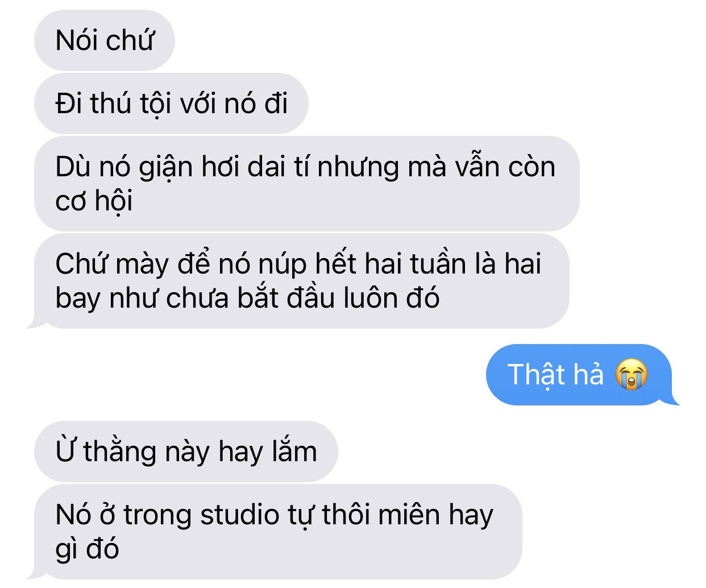The height and width of the screenshot is (588, 706).
Task: Select message starting 'Nó ở trong studio'
Action: [278, 532]
